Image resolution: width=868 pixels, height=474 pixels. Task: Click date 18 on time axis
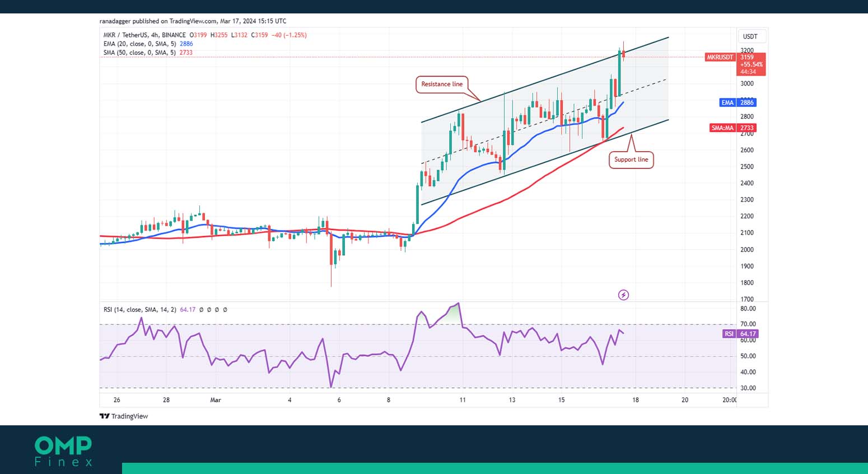[636, 400]
